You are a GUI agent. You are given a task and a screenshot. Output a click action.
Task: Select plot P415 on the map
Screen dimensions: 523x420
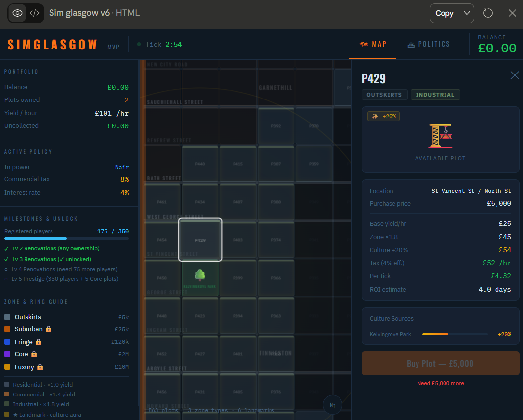pyautogui.click(x=238, y=164)
